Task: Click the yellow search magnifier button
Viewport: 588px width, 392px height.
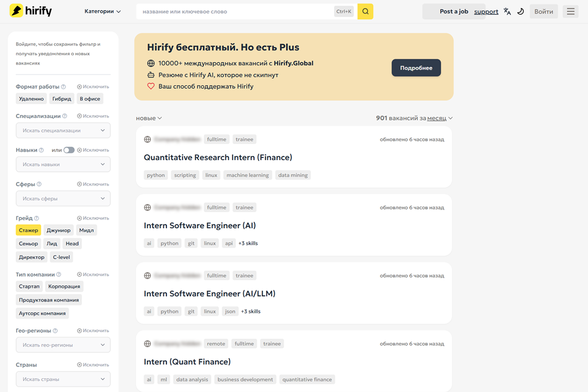Action: click(x=365, y=11)
